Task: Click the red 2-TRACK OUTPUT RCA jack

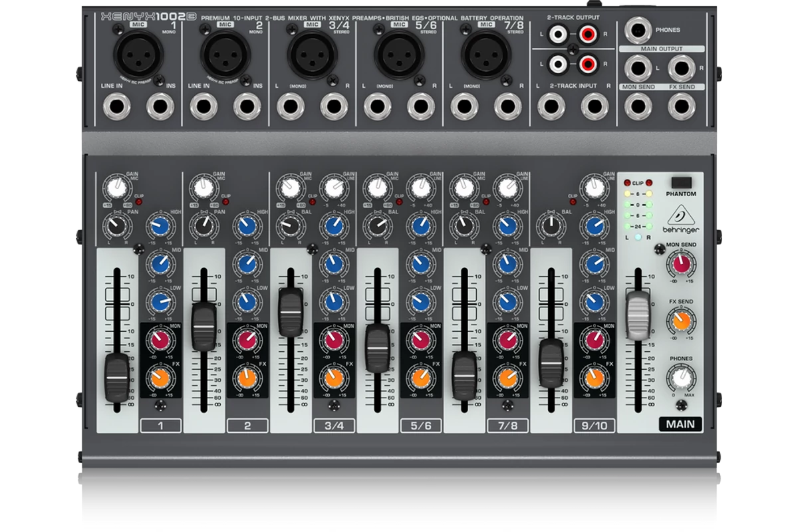Action: [587, 33]
